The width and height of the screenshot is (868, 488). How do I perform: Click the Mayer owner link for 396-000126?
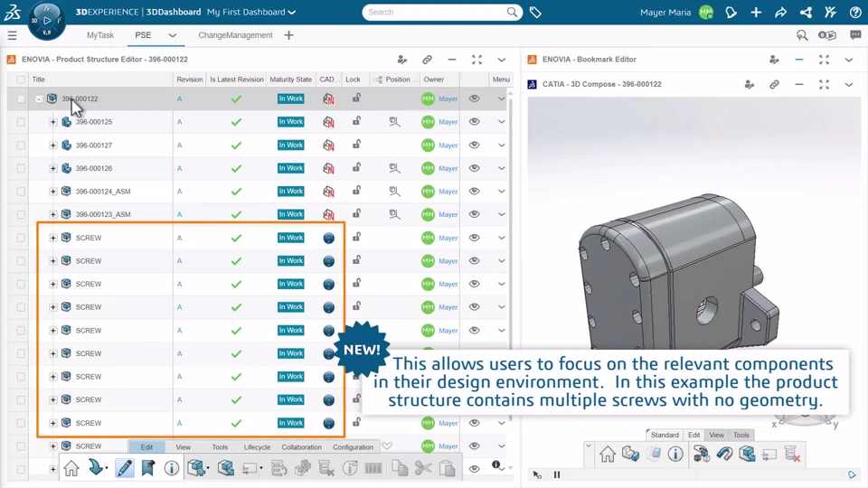point(448,169)
